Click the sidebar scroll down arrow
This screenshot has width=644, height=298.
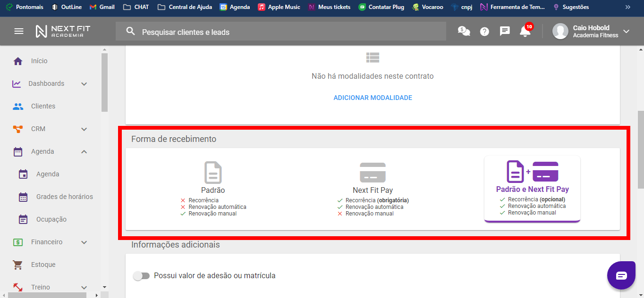(x=104, y=287)
